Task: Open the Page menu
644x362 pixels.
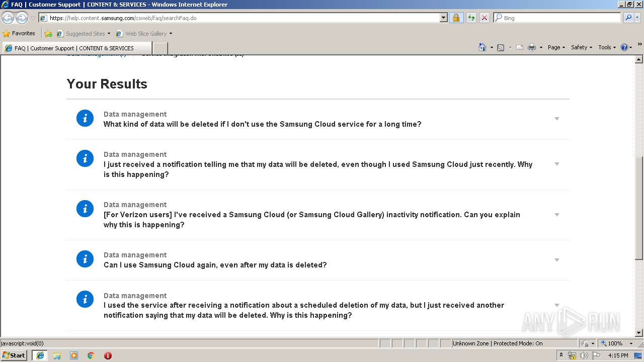Action: 556,47
